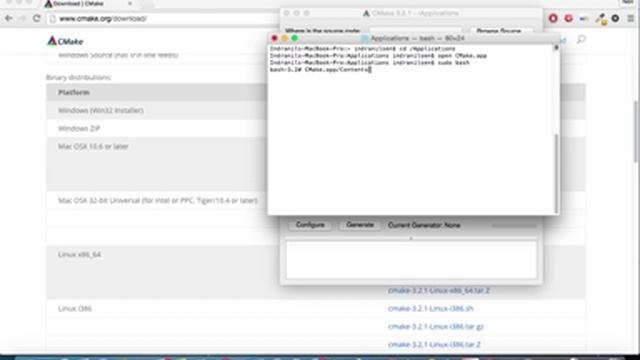Click the black gear-shaped extension icon

tap(615, 18)
